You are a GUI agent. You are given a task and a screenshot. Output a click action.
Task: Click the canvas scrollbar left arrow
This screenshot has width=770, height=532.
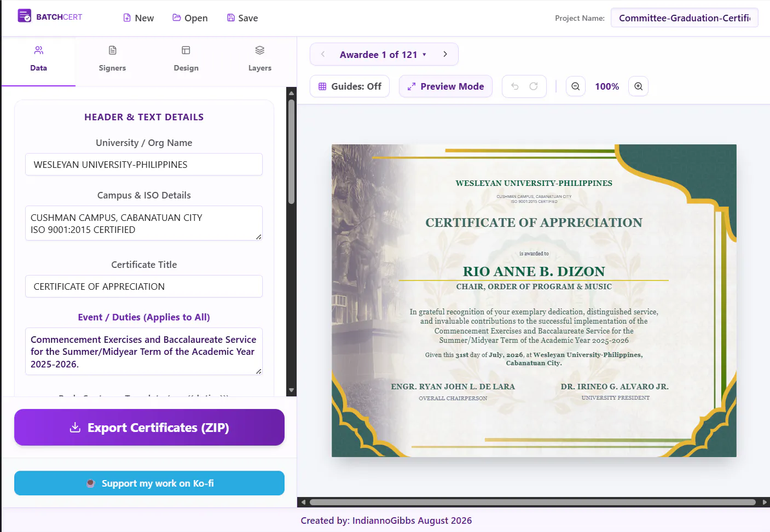click(303, 502)
